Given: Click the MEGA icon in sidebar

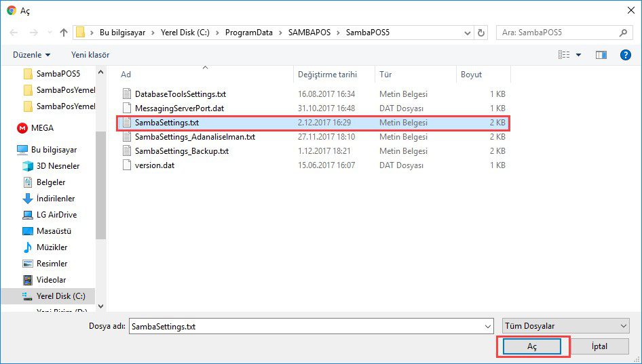Looking at the screenshot, I should coord(22,128).
